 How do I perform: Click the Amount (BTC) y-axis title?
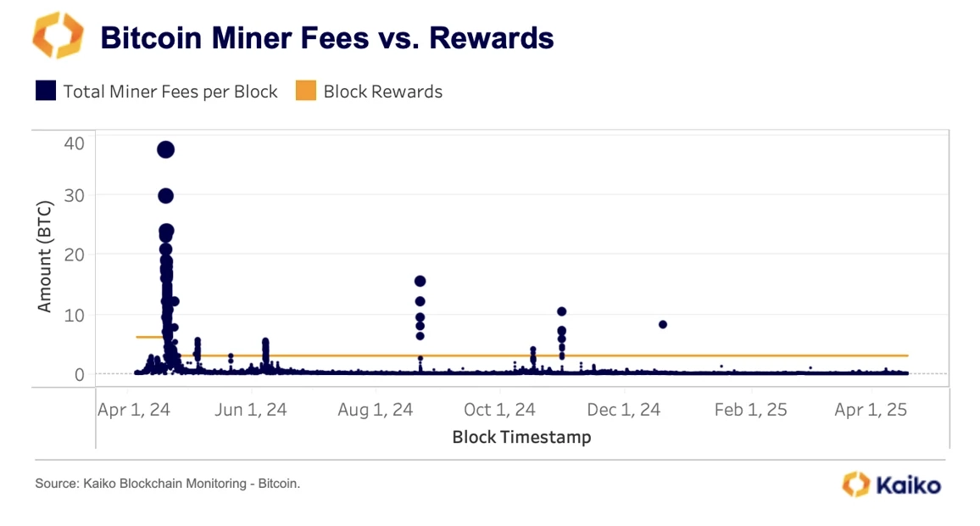[44, 256]
